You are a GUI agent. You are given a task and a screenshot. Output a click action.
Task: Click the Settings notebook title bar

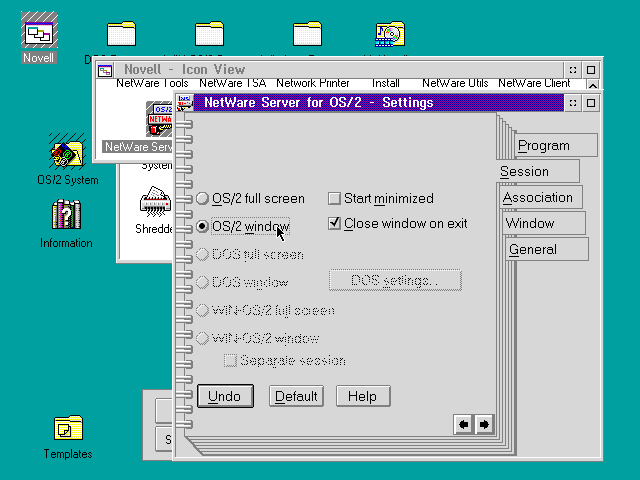click(x=378, y=102)
